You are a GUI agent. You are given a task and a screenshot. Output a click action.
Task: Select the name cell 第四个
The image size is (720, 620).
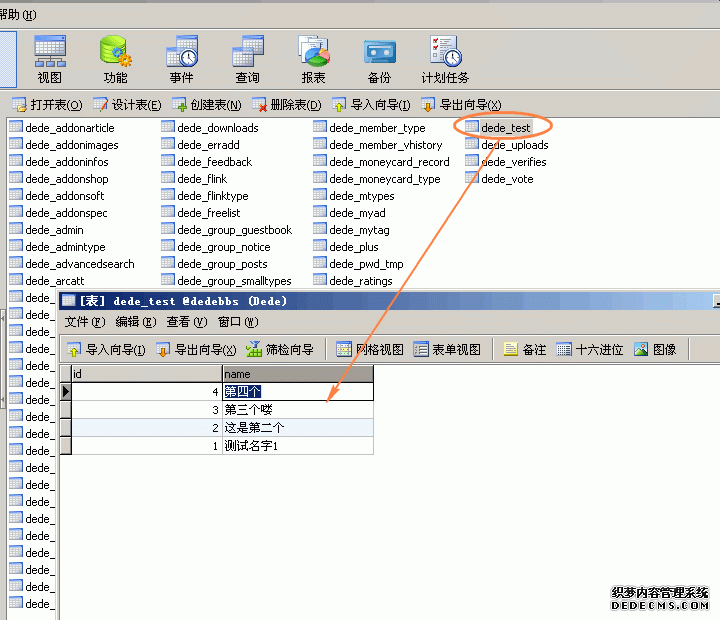click(298, 392)
